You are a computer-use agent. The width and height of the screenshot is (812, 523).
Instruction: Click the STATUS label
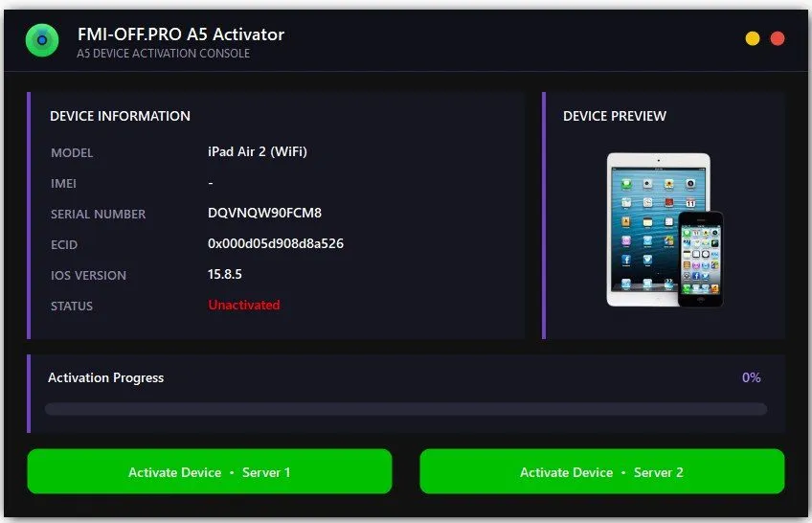(72, 306)
